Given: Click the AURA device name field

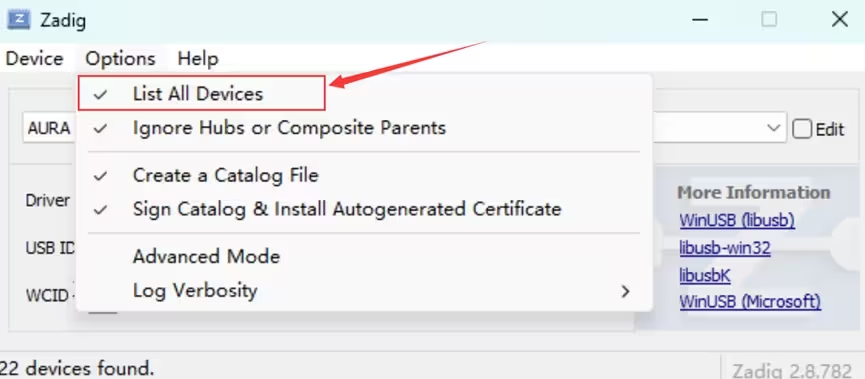Looking at the screenshot, I should [49, 128].
